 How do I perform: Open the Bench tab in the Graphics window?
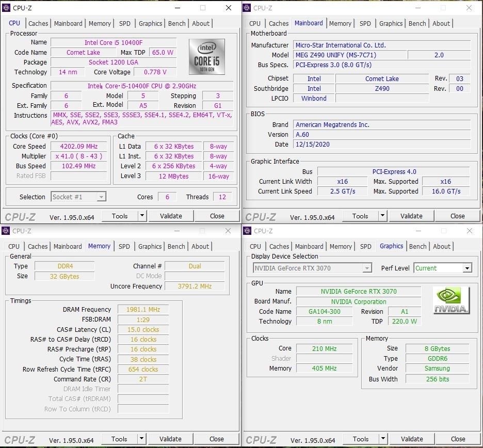tap(417, 247)
